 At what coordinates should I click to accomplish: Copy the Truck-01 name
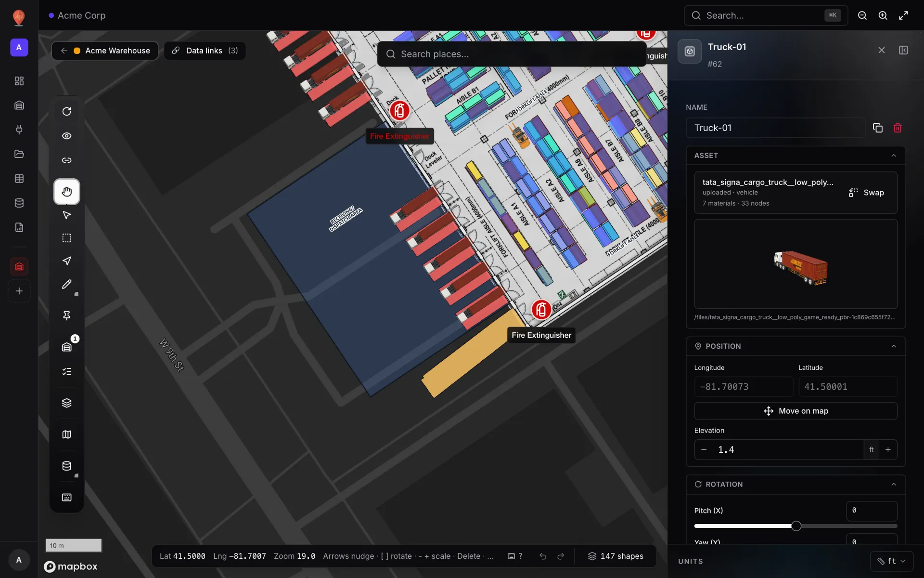pyautogui.click(x=878, y=128)
